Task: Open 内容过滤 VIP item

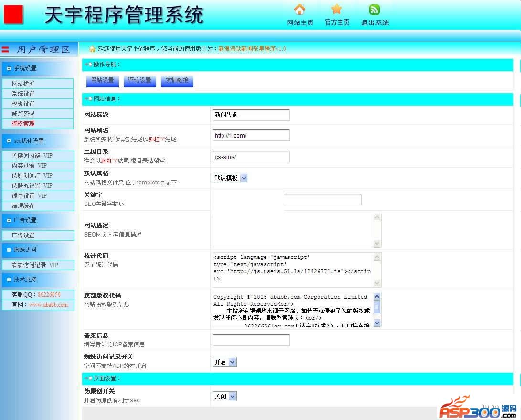Action: (x=38, y=166)
